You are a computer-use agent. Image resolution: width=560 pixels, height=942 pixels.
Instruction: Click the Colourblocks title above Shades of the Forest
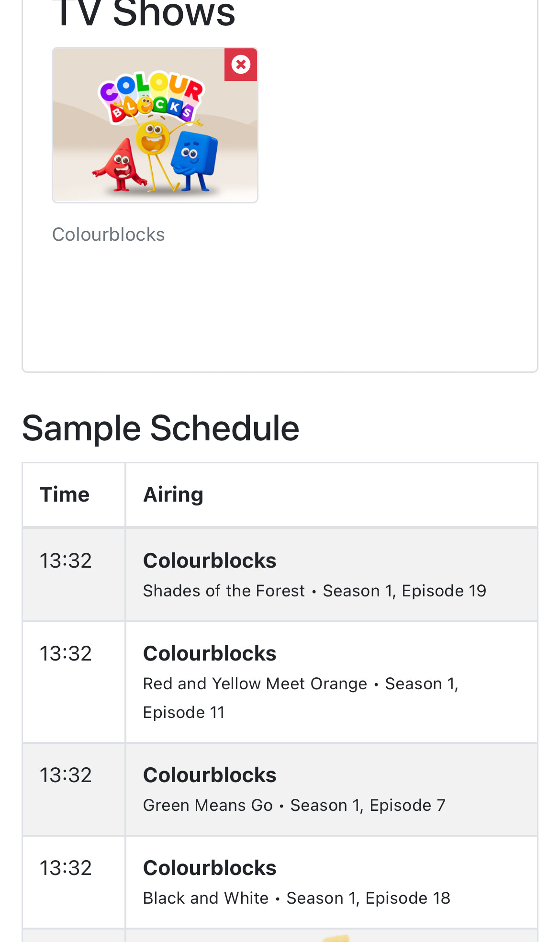(x=210, y=561)
